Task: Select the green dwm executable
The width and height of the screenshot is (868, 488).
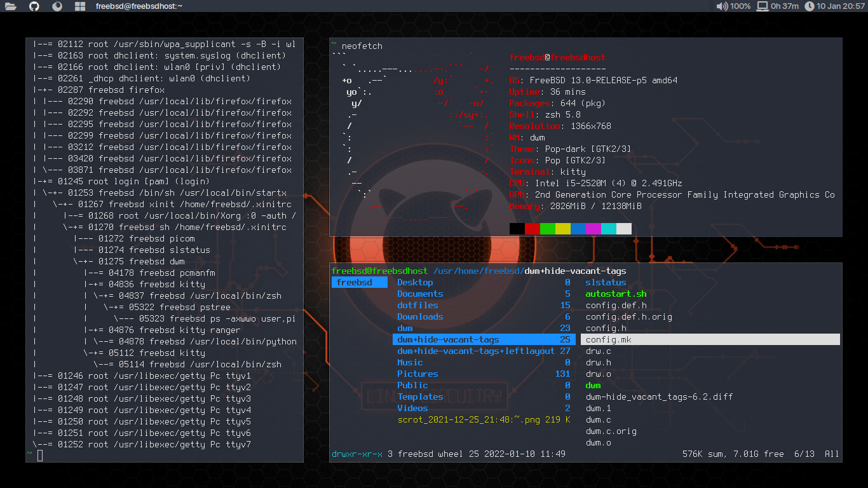Action: coord(593,386)
